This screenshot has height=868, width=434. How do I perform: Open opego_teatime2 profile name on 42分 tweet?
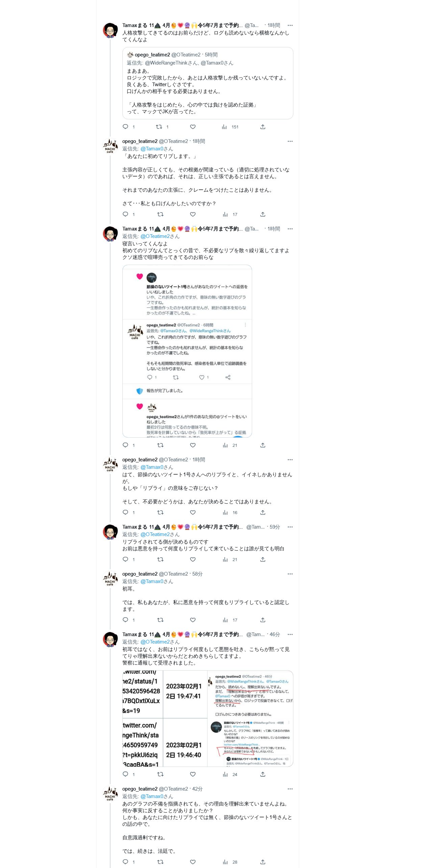[x=140, y=789]
